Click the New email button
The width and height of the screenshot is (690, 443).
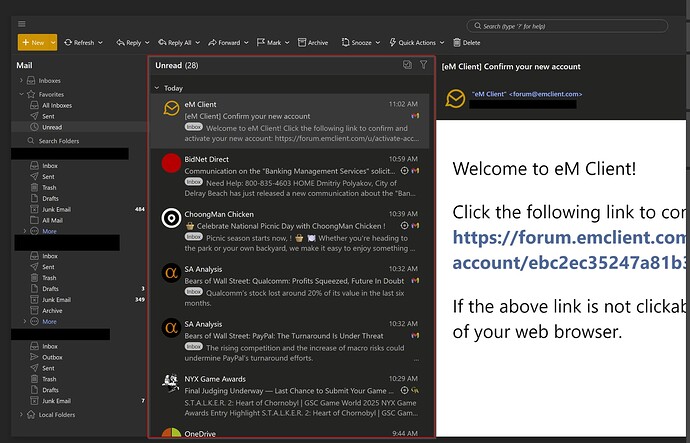[x=33, y=43]
